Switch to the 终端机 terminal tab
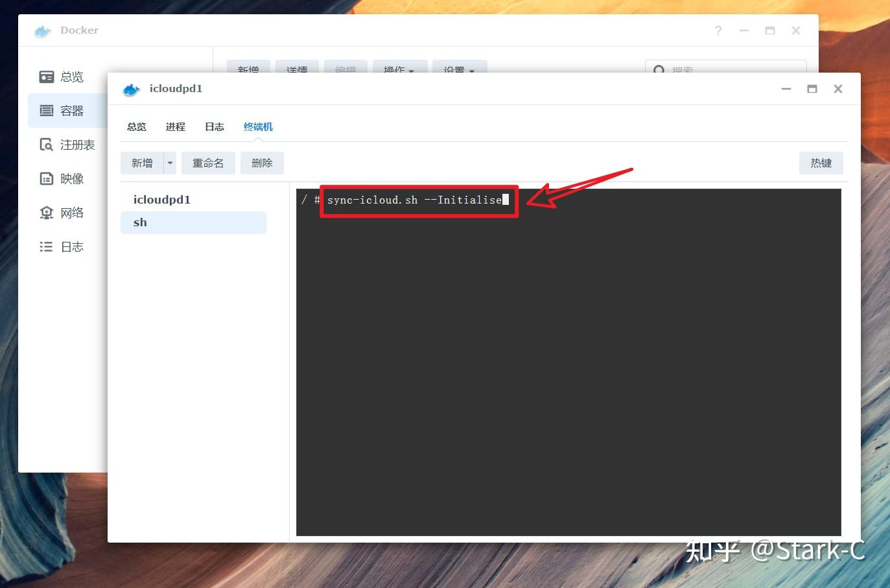The width and height of the screenshot is (890, 588). 258,126
